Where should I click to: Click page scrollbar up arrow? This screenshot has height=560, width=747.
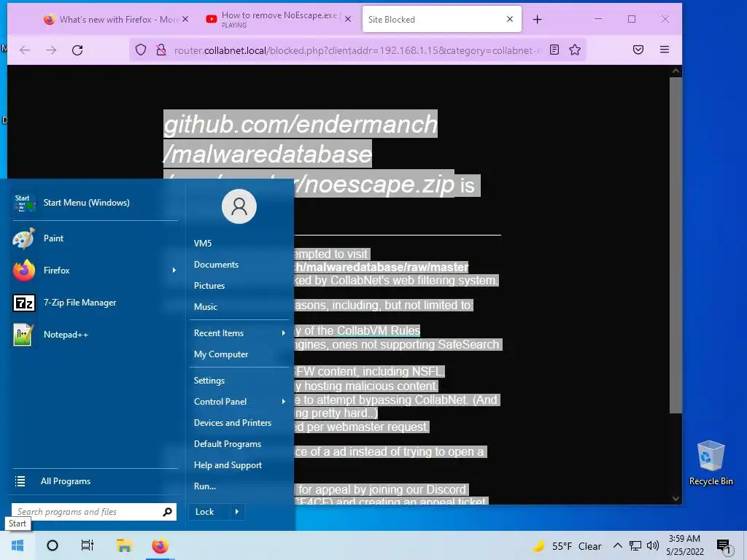pos(676,71)
